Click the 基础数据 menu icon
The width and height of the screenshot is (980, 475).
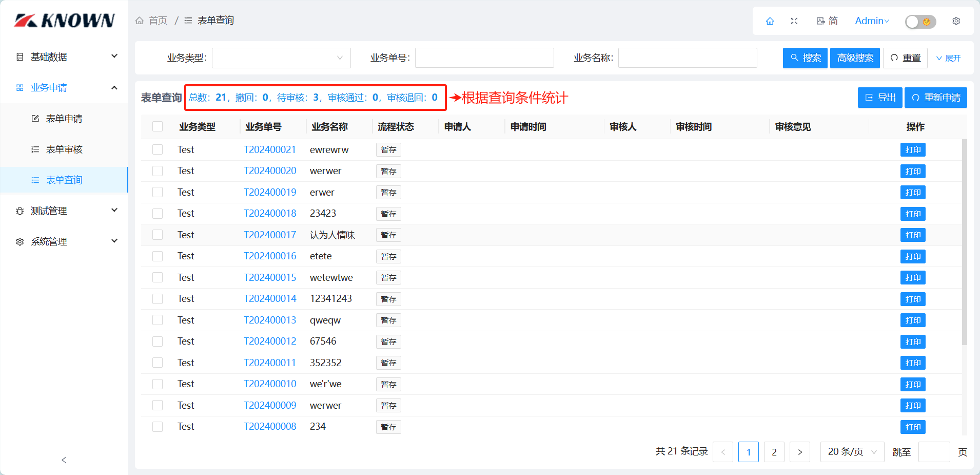click(x=20, y=56)
